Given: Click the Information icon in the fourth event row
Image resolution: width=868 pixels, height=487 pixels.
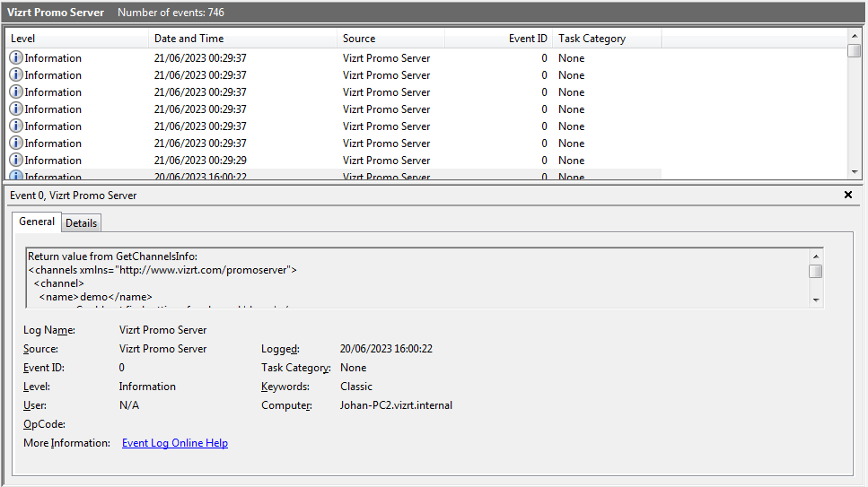Looking at the screenshot, I should pos(16,109).
